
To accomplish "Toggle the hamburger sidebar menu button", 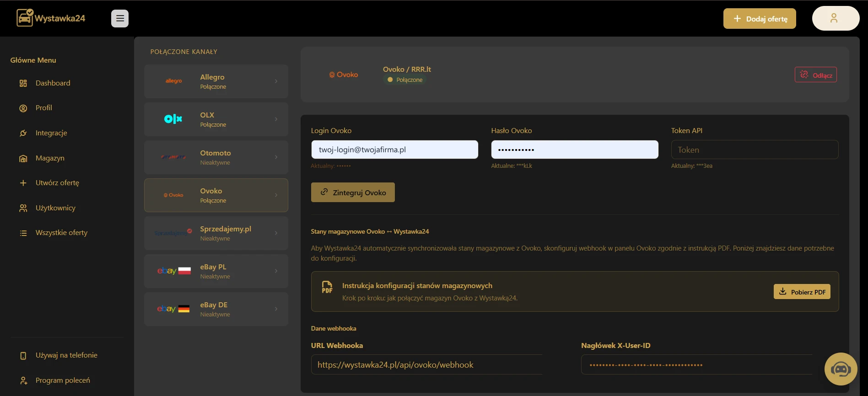I will point(120,18).
